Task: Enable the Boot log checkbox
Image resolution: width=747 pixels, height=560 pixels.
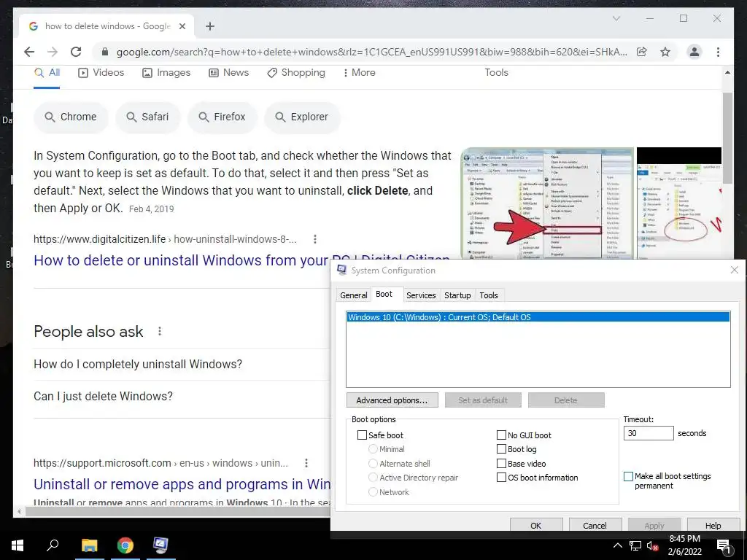Action: click(x=501, y=449)
